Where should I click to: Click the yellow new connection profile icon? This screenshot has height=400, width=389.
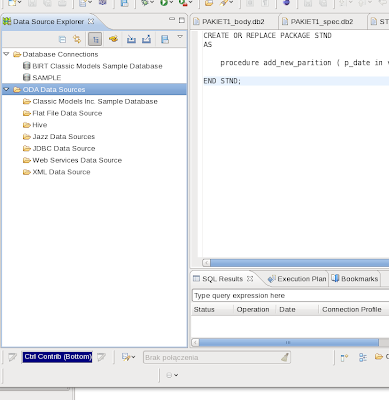click(x=113, y=39)
